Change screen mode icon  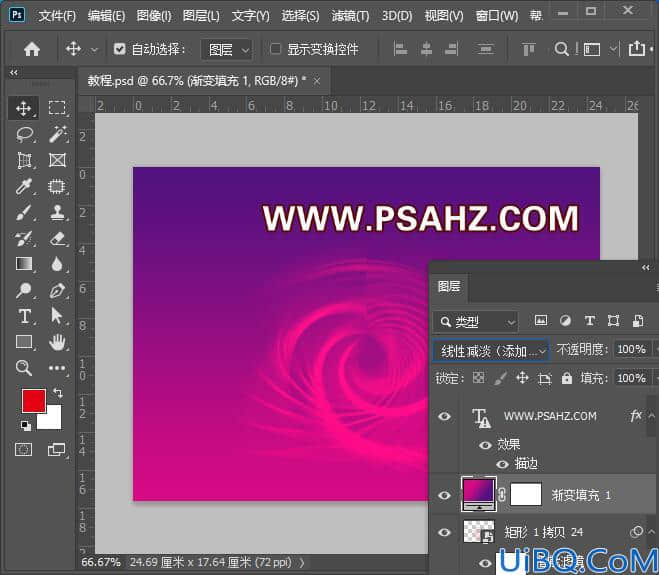coord(56,450)
